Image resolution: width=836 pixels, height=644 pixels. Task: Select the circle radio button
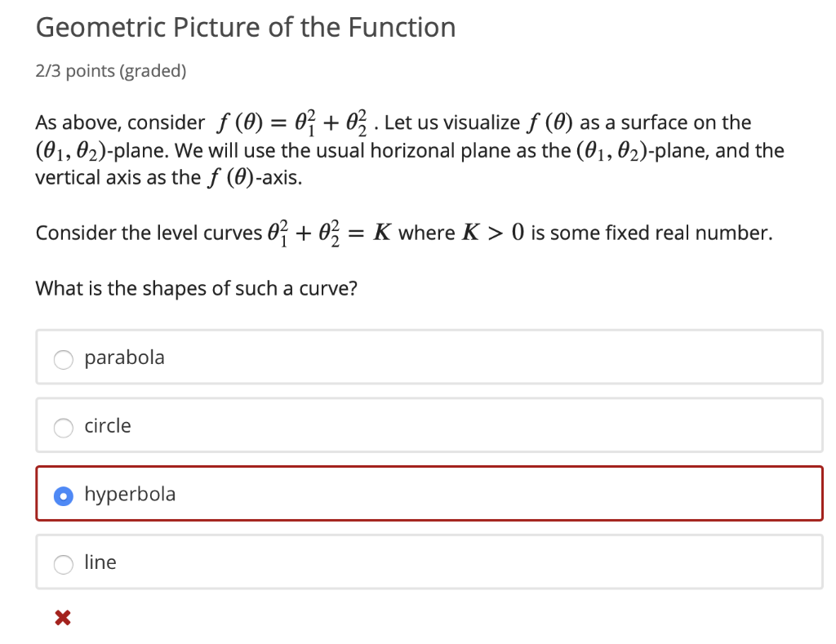[x=63, y=427]
